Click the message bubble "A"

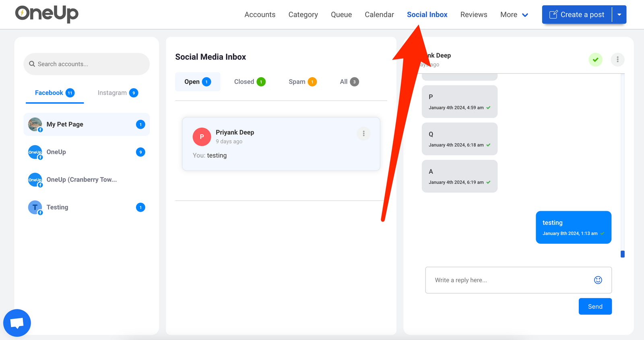click(460, 176)
